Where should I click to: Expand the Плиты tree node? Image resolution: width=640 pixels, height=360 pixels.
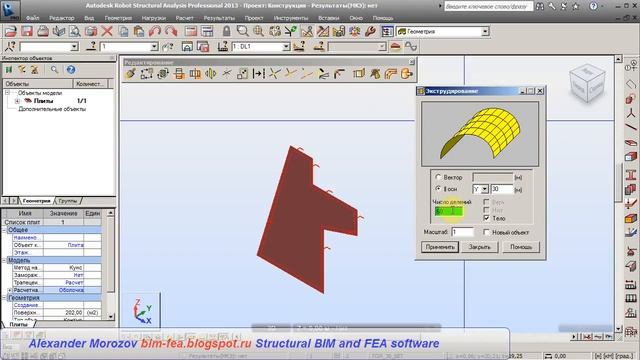(18, 101)
